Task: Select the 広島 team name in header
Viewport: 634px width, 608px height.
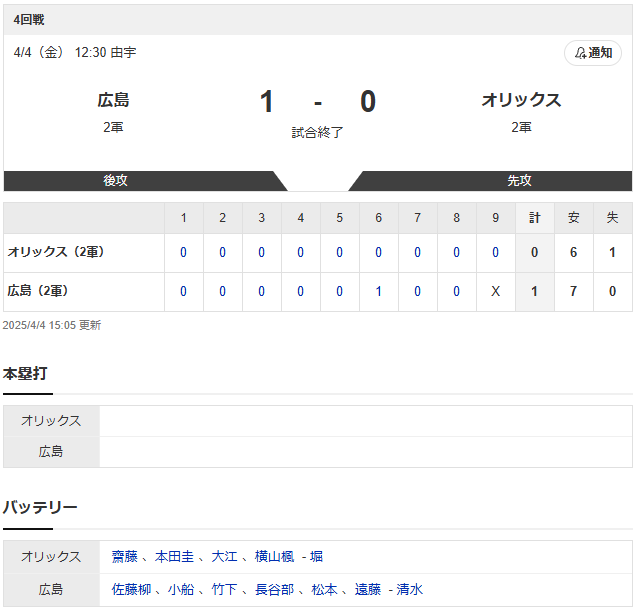Action: coord(113,100)
